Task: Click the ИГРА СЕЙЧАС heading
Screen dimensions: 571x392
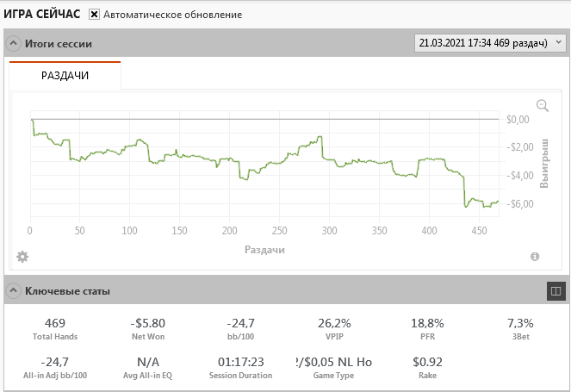Action: click(42, 15)
